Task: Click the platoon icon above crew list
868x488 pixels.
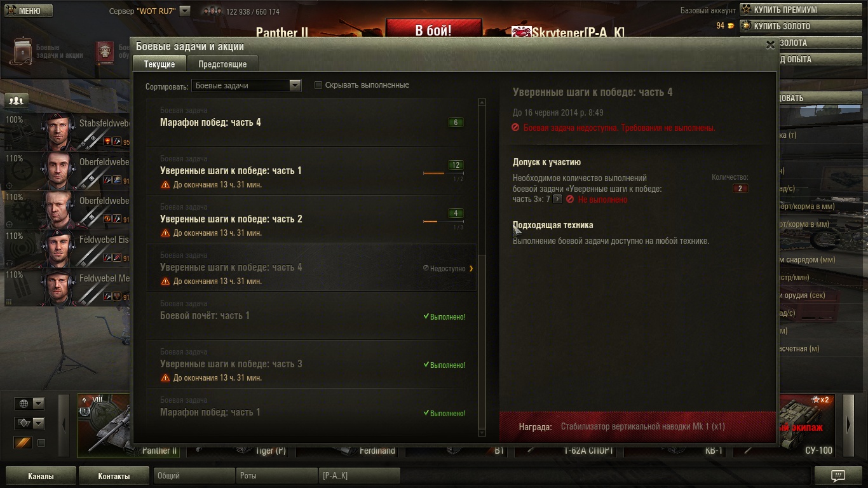Action: (x=17, y=100)
